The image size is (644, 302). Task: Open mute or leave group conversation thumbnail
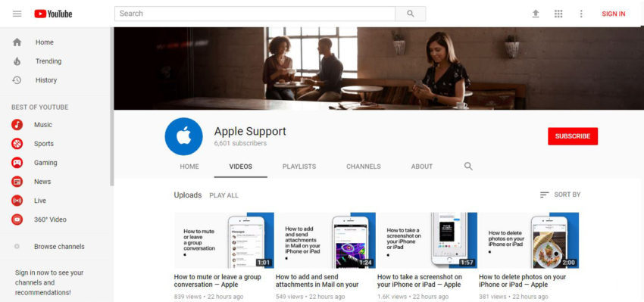click(224, 241)
